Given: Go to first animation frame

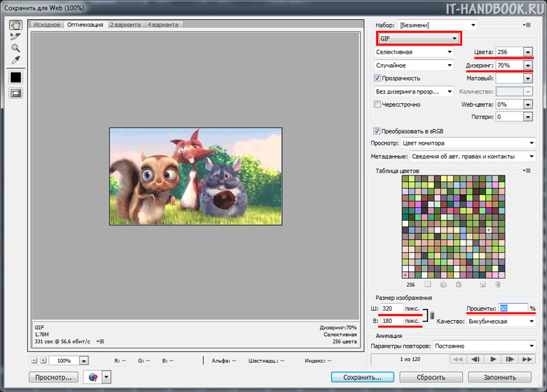Looking at the screenshot, I should coord(458,359).
